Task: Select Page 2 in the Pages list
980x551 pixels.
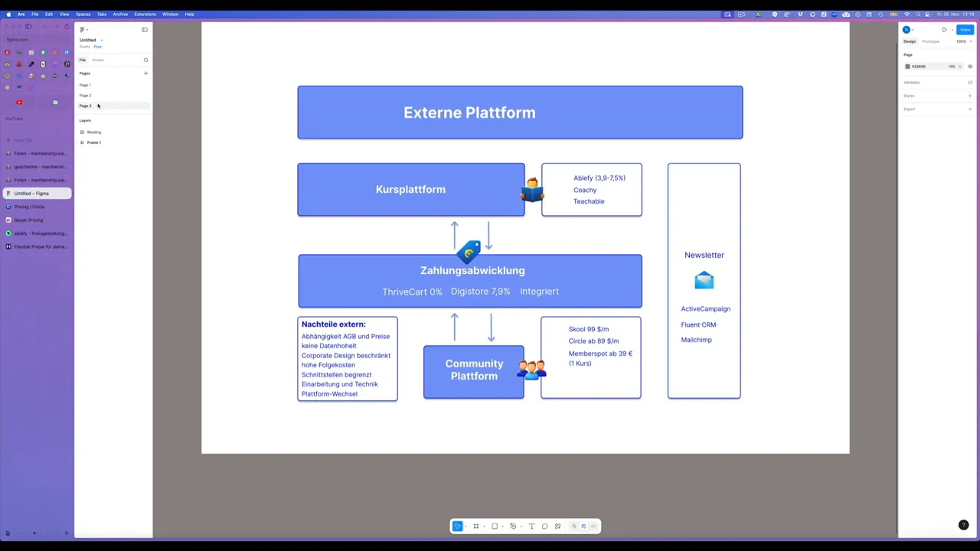Action: coord(86,95)
